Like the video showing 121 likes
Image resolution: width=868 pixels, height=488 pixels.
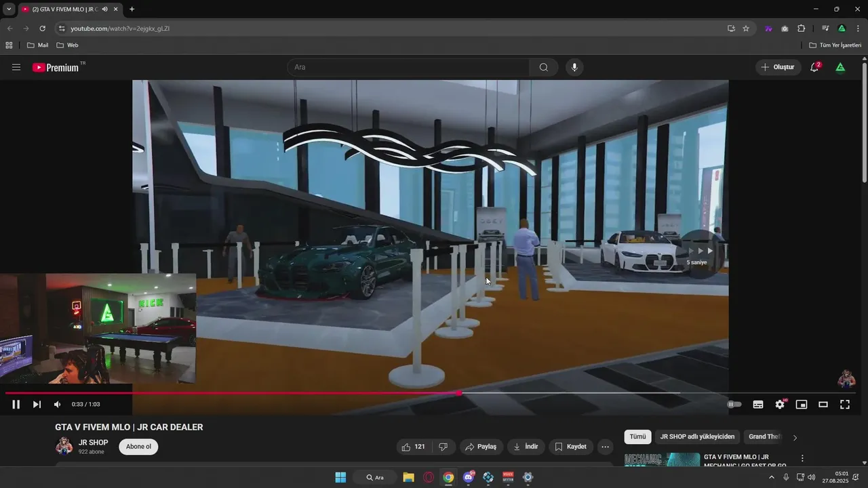pyautogui.click(x=414, y=447)
